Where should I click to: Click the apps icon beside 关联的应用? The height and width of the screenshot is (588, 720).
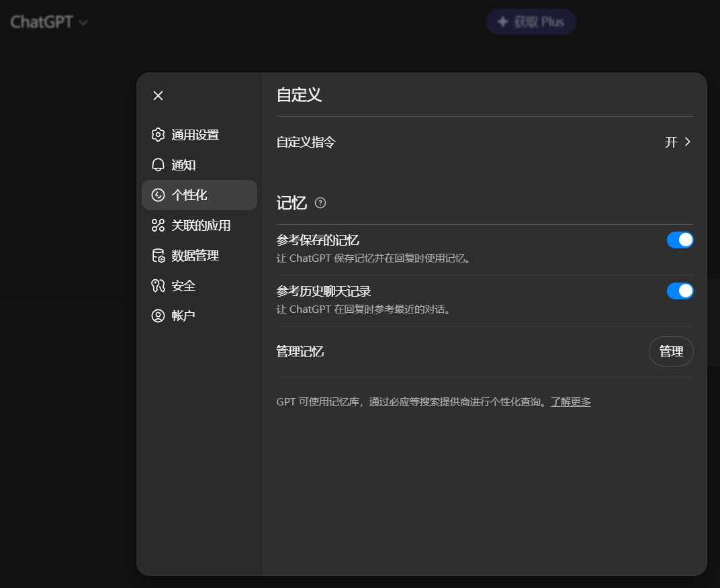click(x=158, y=226)
